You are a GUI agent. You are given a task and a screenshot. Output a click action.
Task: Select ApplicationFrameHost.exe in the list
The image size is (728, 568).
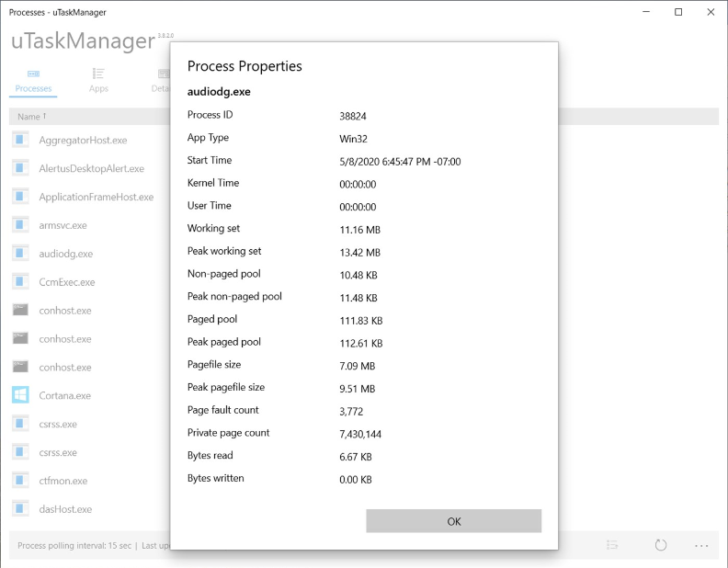97,197
